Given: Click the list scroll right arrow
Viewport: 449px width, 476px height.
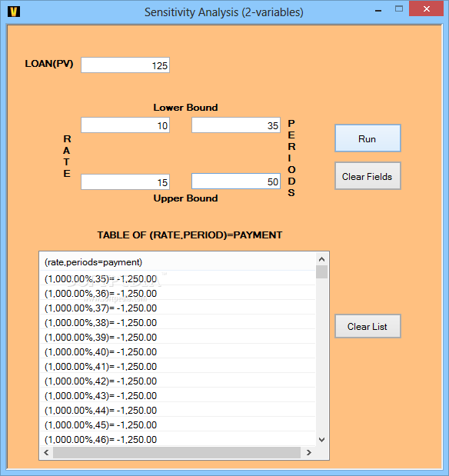Looking at the screenshot, I should point(309,453).
